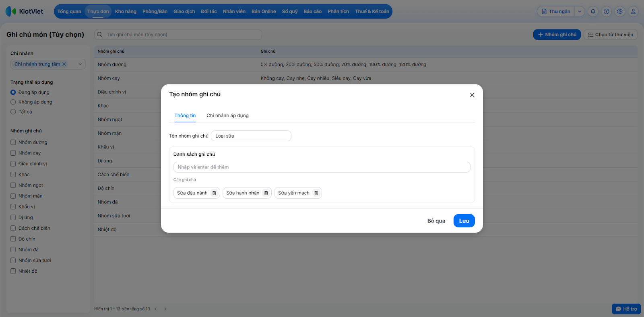The image size is (644, 317).
Task: Focus the Tìm ghi chú món search box
Action: (178, 35)
